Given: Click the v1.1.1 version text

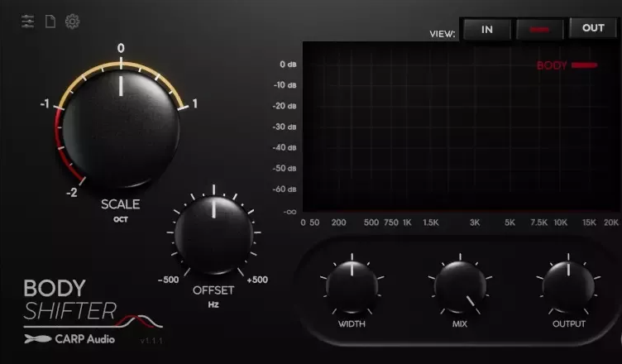Looking at the screenshot, I should (x=151, y=341).
